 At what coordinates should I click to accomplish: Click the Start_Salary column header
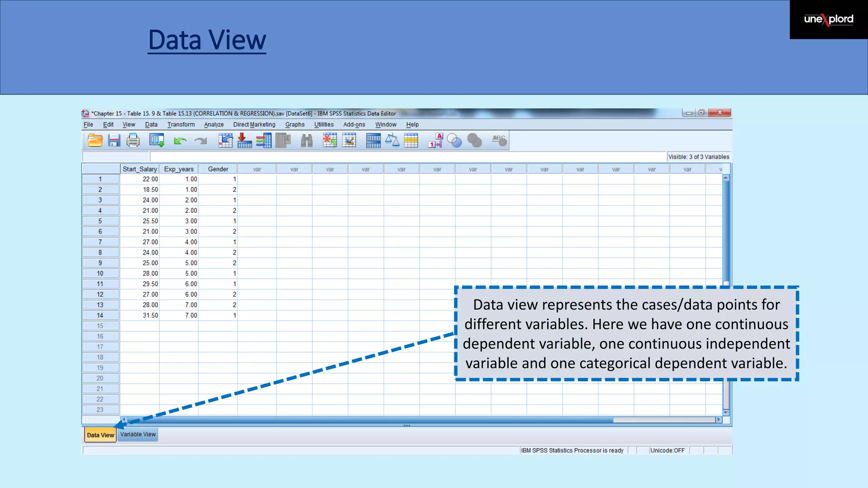(139, 169)
